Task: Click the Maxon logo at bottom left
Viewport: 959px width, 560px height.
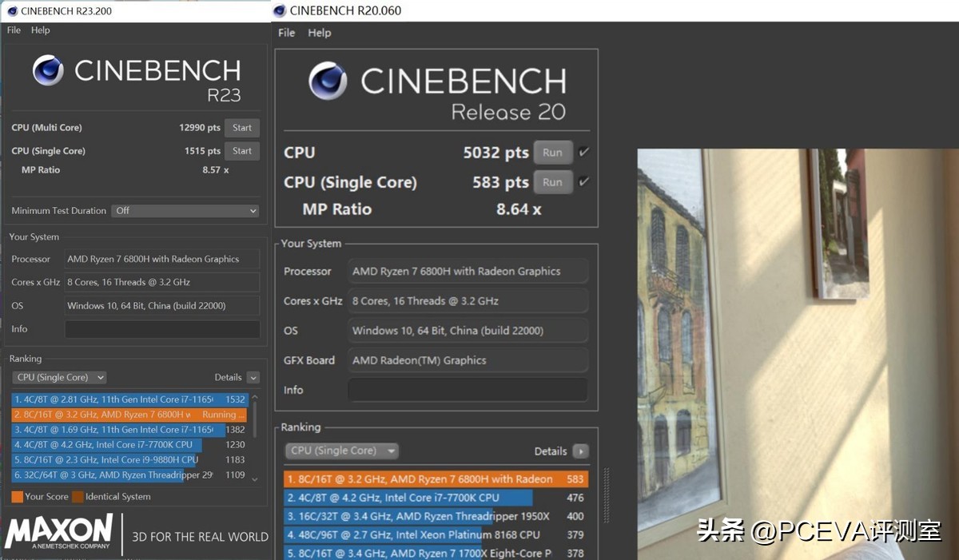Action: [x=58, y=532]
